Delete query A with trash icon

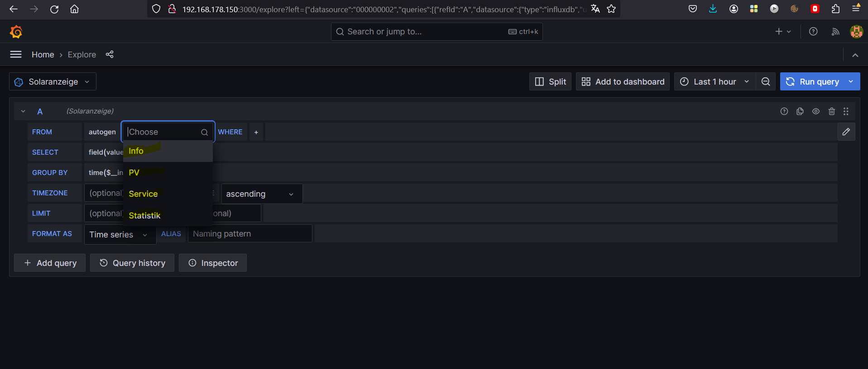click(832, 111)
